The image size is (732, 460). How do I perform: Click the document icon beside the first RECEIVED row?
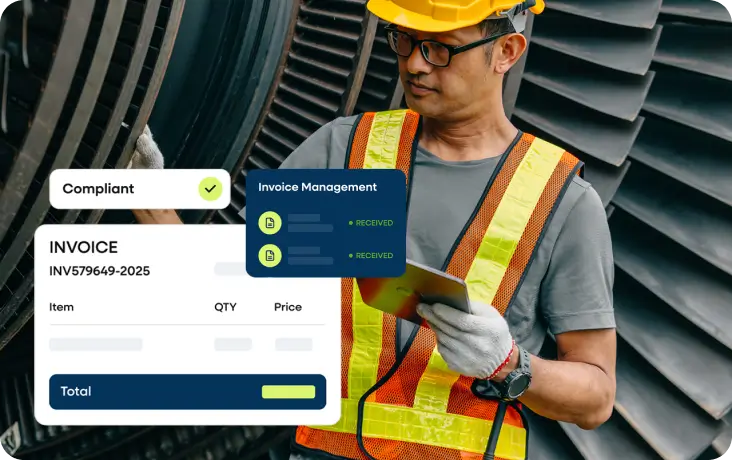(270, 223)
